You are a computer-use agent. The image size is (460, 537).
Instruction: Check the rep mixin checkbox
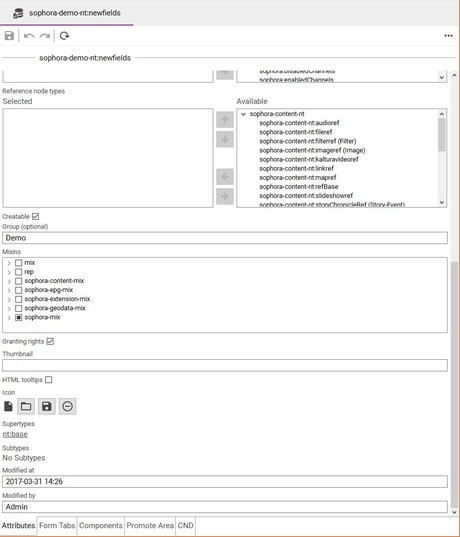[18, 272]
